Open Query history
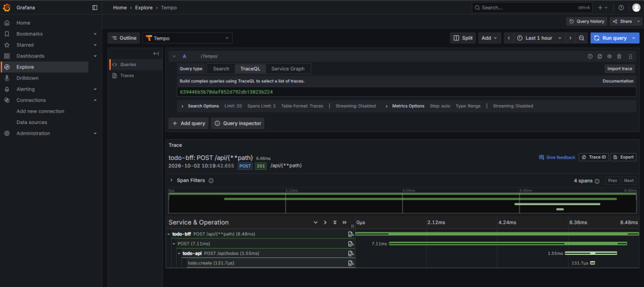Viewport: 644px width, 287px height. (x=587, y=21)
